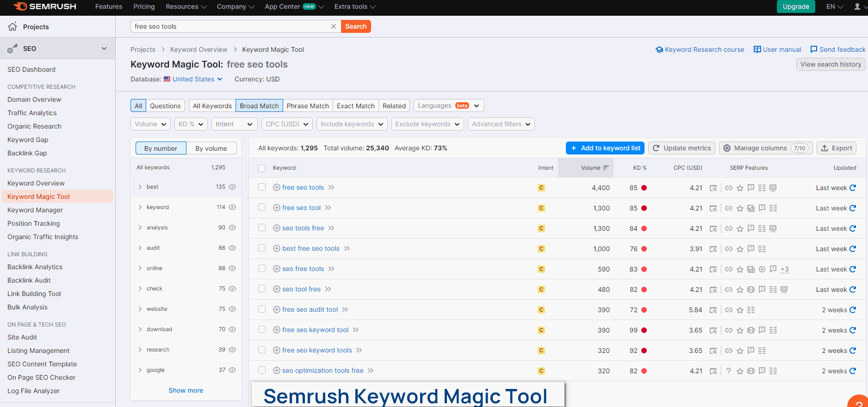This screenshot has width=868, height=407.
Task: Open Keyword Research course link
Action: tap(700, 49)
